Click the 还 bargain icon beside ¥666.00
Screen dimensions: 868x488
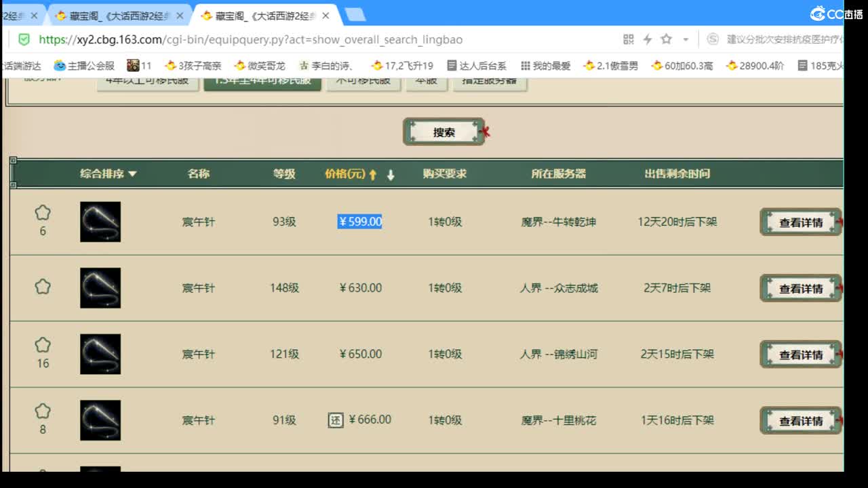point(336,420)
